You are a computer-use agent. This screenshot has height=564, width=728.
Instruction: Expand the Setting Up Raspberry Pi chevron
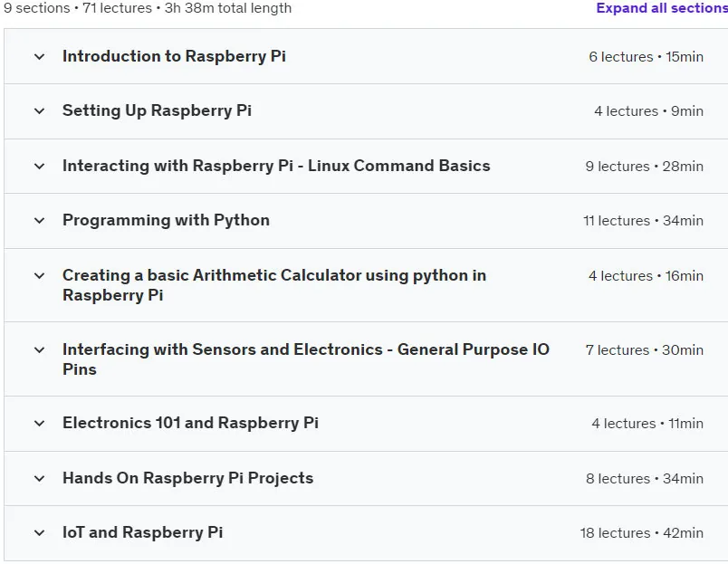tap(40, 111)
